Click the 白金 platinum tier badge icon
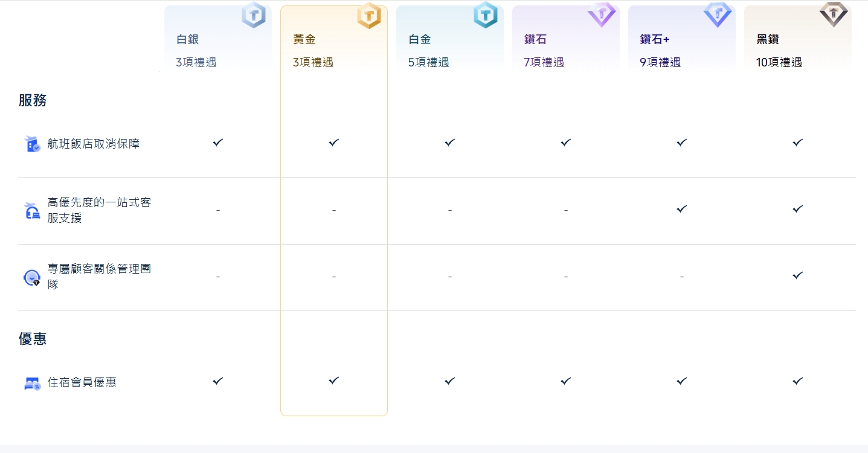 [x=486, y=15]
